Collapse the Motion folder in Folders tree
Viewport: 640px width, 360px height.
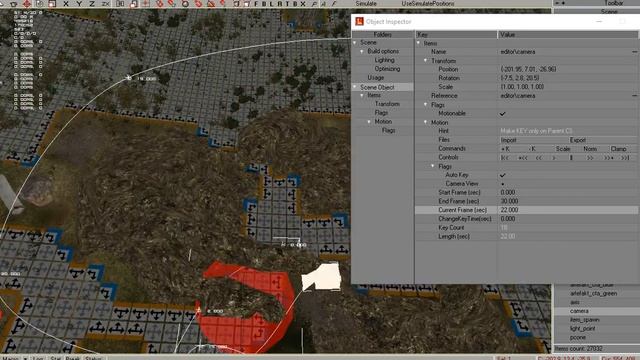pos(369,122)
